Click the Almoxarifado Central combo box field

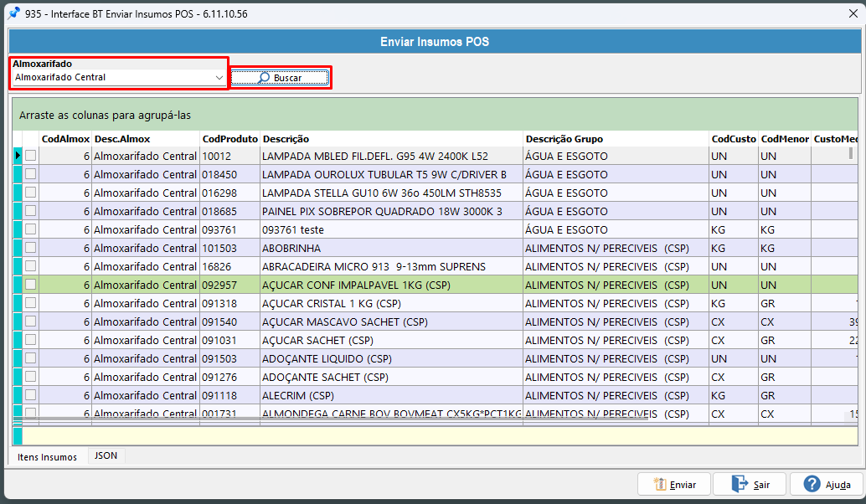pyautogui.click(x=119, y=78)
